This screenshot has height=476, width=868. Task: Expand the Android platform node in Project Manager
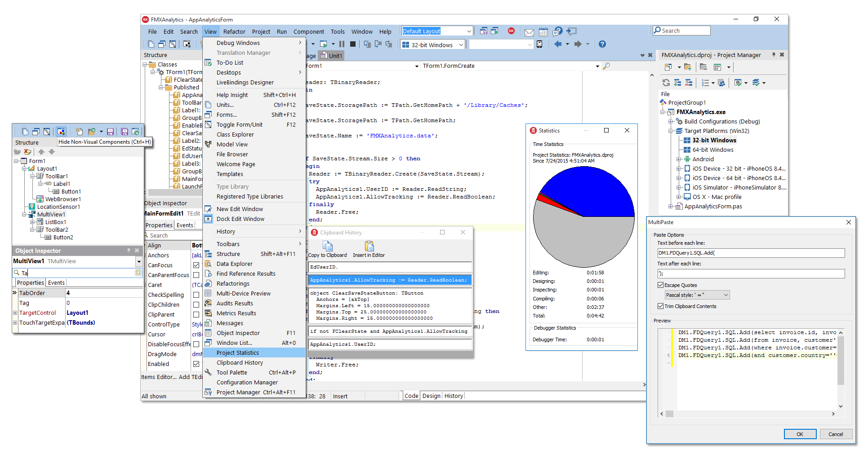679,159
